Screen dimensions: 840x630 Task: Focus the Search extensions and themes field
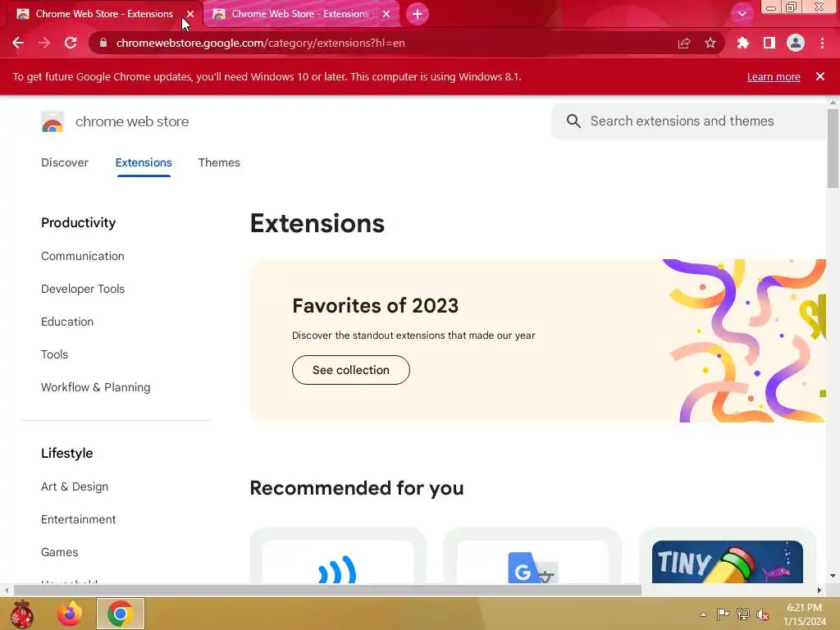point(690,121)
